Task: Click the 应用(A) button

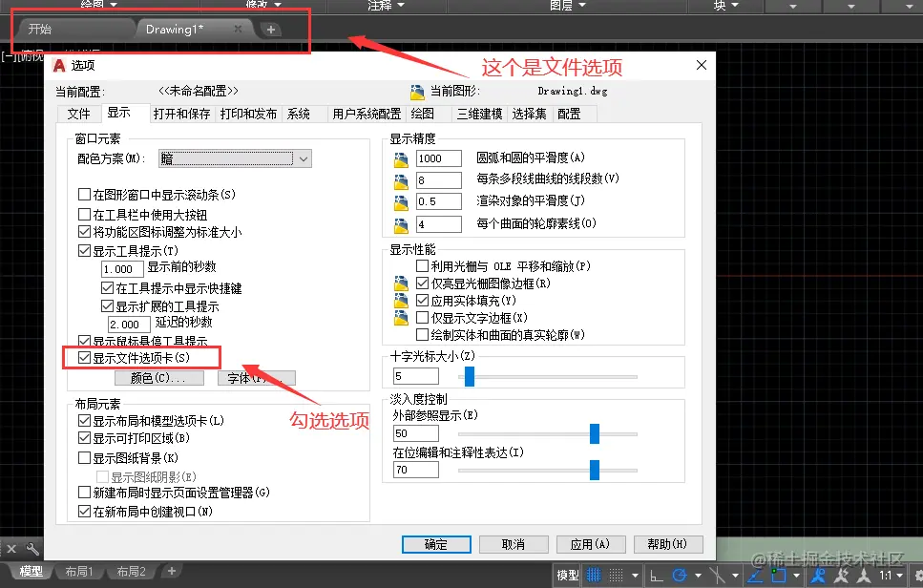Action: tap(590, 544)
